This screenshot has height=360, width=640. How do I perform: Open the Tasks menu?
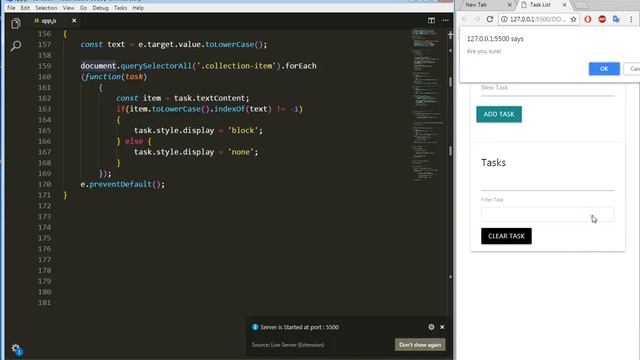pyautogui.click(x=120, y=8)
